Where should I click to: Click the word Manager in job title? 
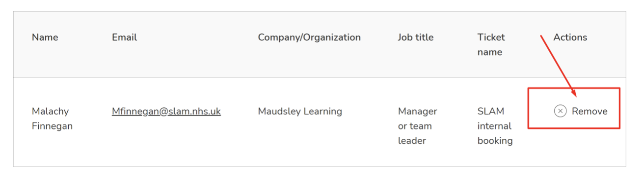click(x=417, y=112)
